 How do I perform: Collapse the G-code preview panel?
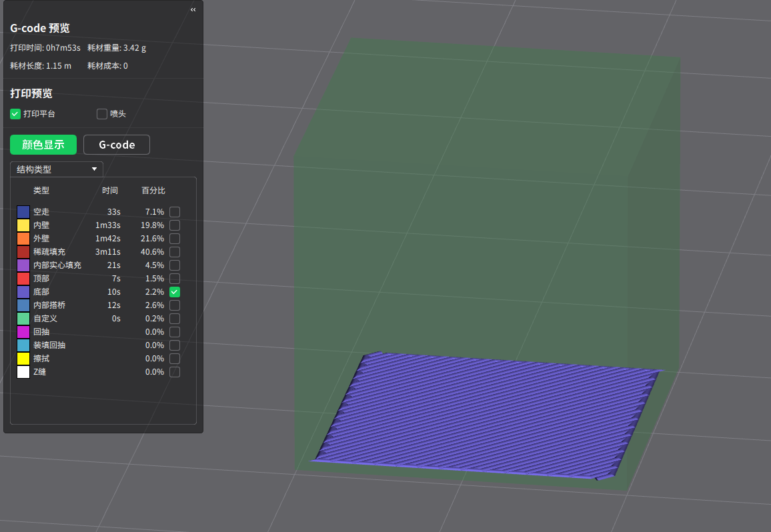[193, 9]
